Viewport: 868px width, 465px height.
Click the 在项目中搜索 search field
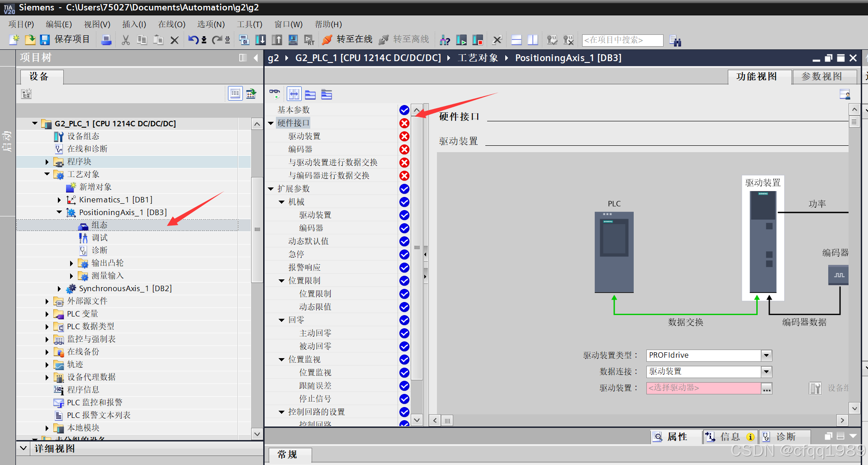coord(623,40)
